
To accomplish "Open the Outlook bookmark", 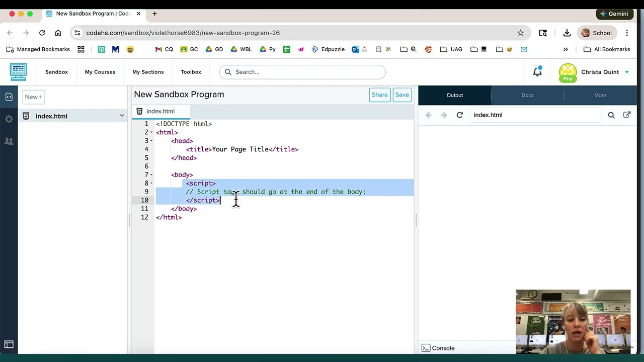I will pyautogui.click(x=355, y=49).
